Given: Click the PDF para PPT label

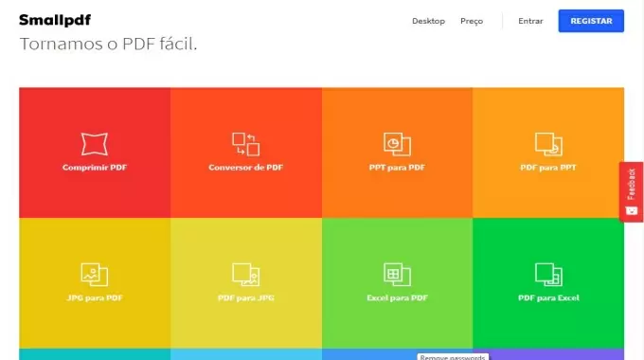Looking at the screenshot, I should (x=548, y=168).
